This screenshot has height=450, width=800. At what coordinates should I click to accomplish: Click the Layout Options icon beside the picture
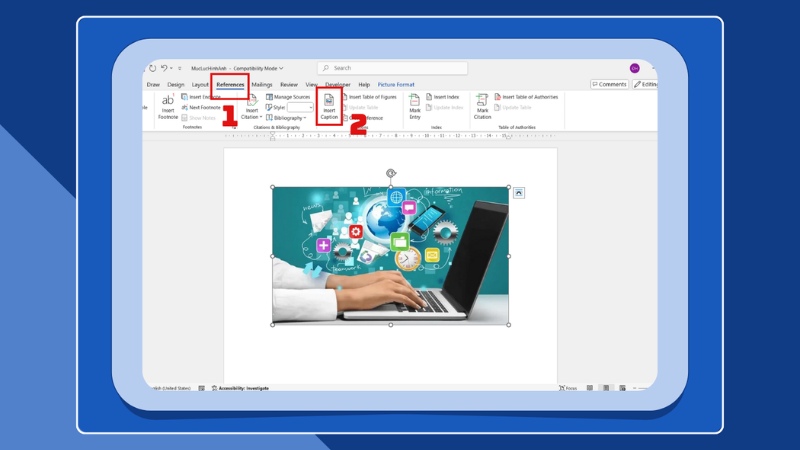(x=519, y=193)
